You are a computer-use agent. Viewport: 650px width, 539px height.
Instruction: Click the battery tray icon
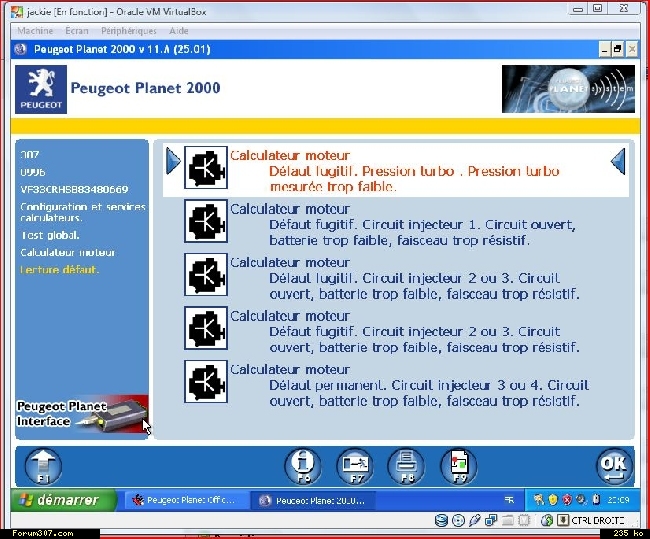coord(596,500)
